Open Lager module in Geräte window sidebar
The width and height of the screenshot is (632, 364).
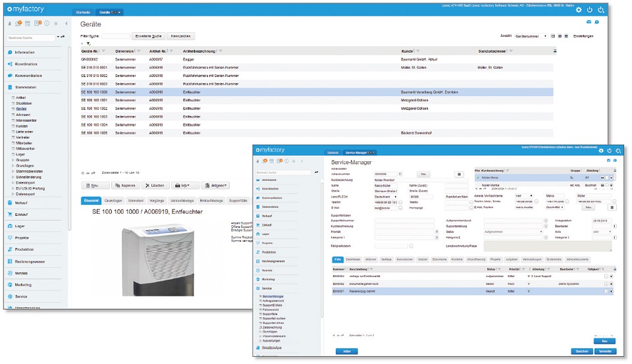click(20, 226)
